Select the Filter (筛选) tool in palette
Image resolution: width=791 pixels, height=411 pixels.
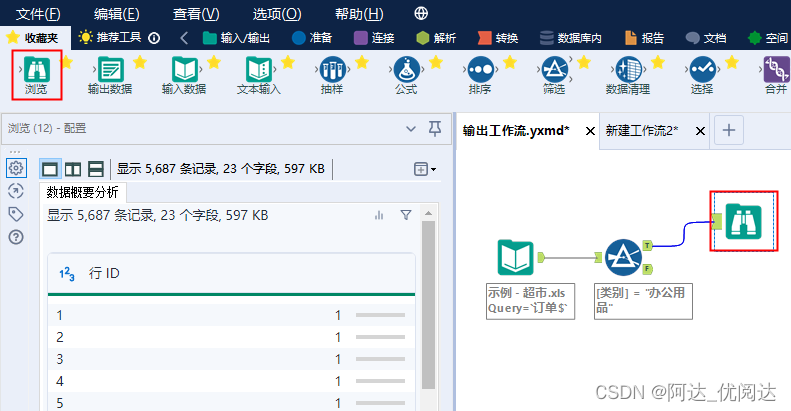tap(554, 75)
